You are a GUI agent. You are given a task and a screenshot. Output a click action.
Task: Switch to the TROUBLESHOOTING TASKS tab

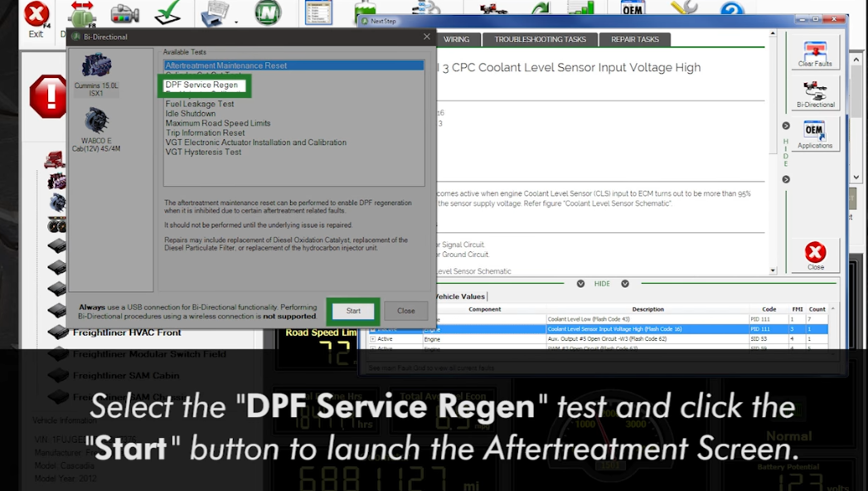[x=541, y=39]
